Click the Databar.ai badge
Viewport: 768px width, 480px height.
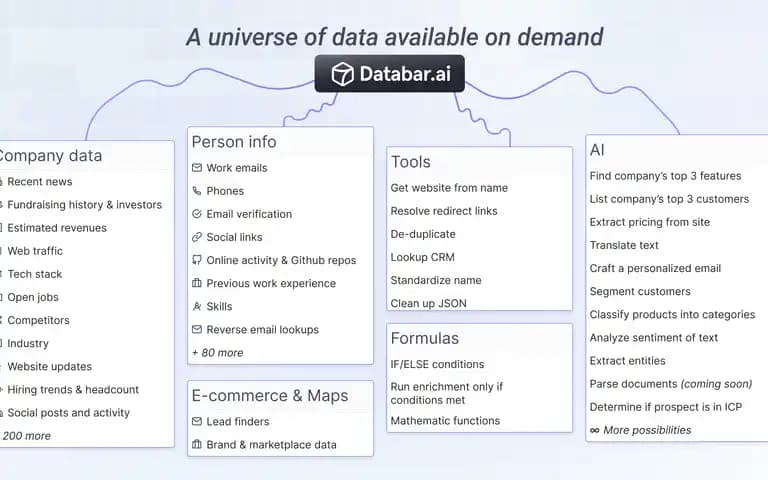pyautogui.click(x=389, y=74)
